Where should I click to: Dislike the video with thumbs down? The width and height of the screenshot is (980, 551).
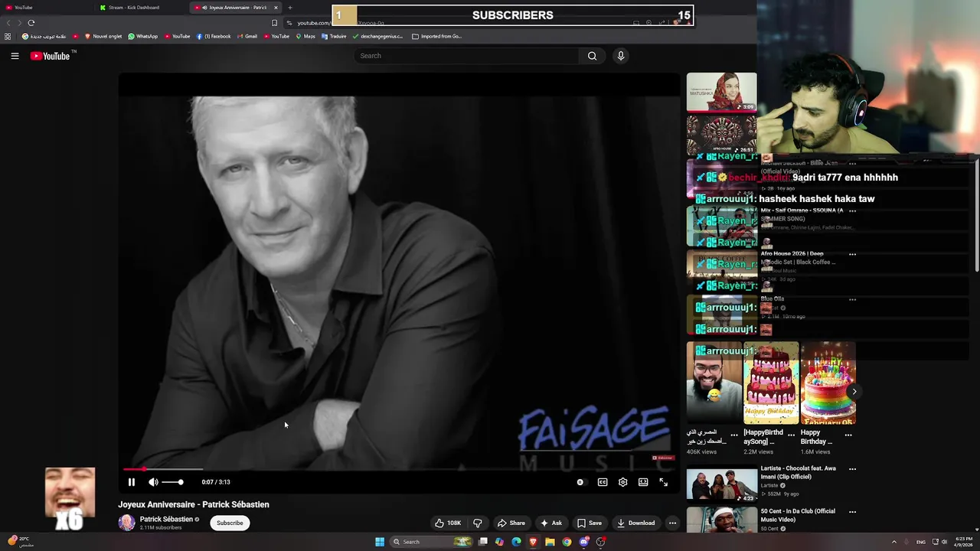click(478, 523)
